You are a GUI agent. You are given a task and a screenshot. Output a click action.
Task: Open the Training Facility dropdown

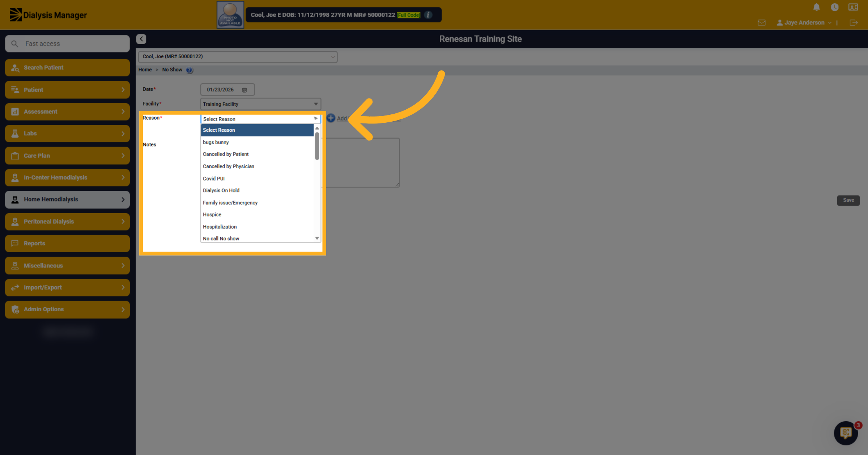click(x=260, y=104)
